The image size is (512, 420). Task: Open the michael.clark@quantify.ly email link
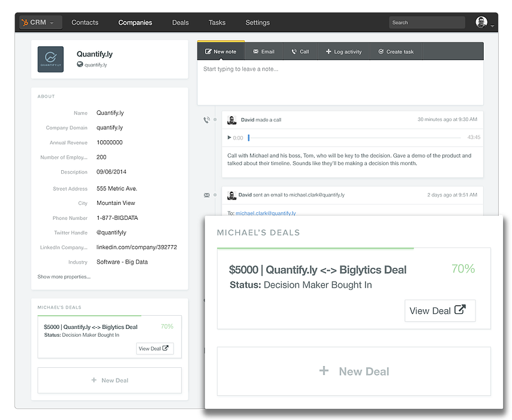pyautogui.click(x=266, y=213)
